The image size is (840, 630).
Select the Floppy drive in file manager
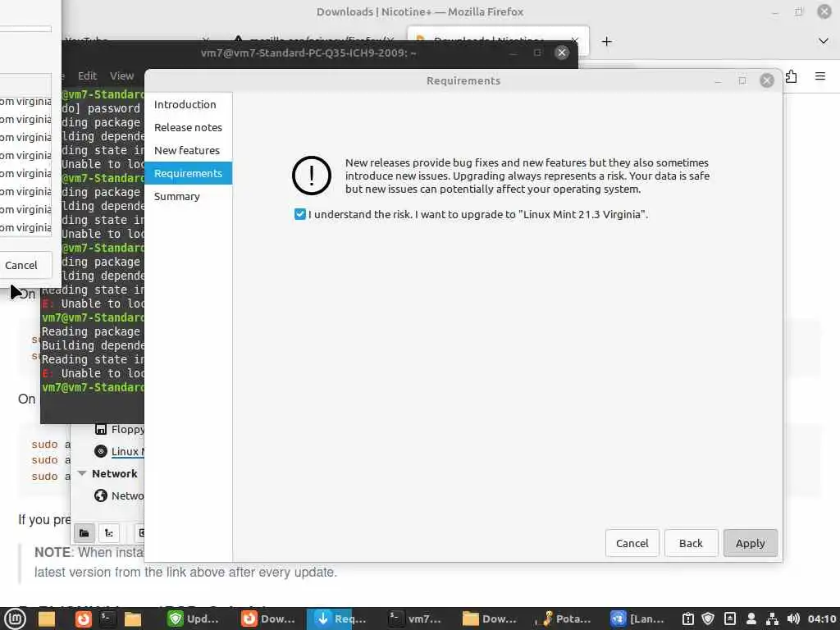(119, 429)
